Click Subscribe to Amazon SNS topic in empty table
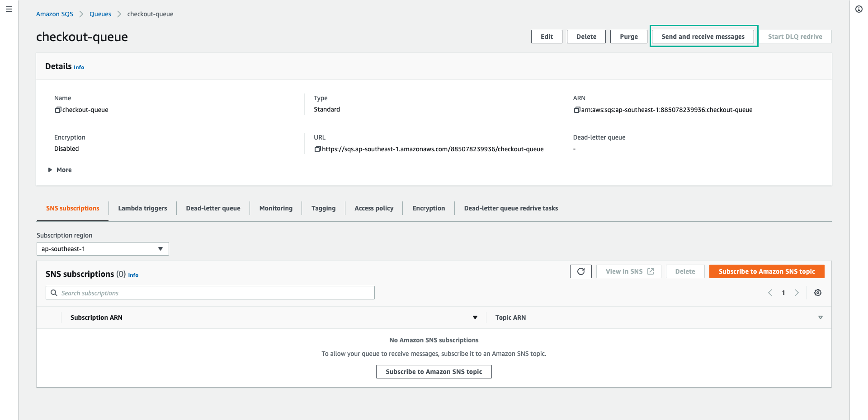This screenshot has height=420, width=868. click(434, 372)
